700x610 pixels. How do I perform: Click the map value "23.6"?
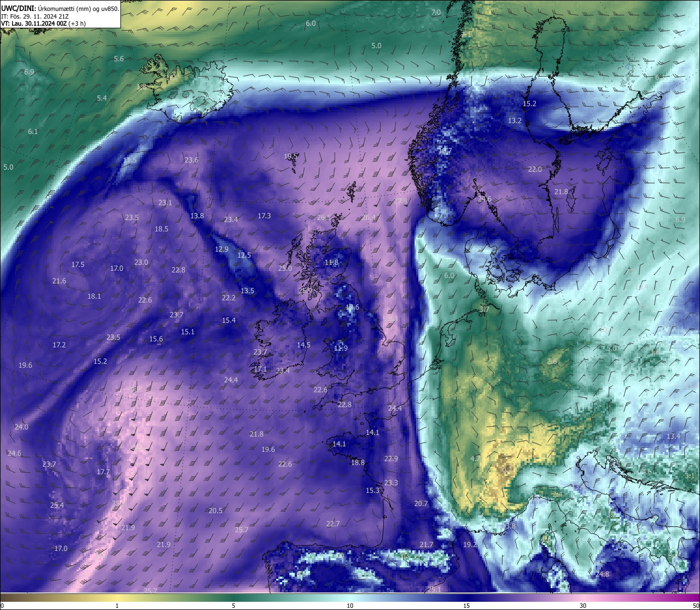click(191, 160)
